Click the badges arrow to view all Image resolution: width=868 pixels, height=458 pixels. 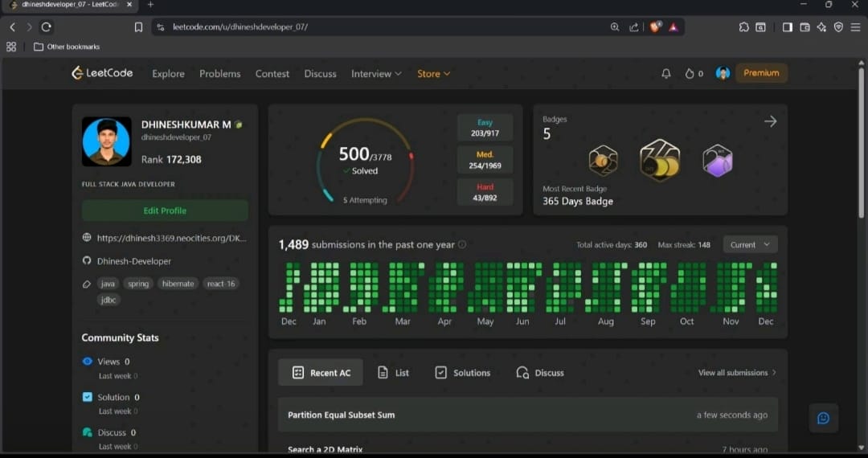tap(771, 121)
